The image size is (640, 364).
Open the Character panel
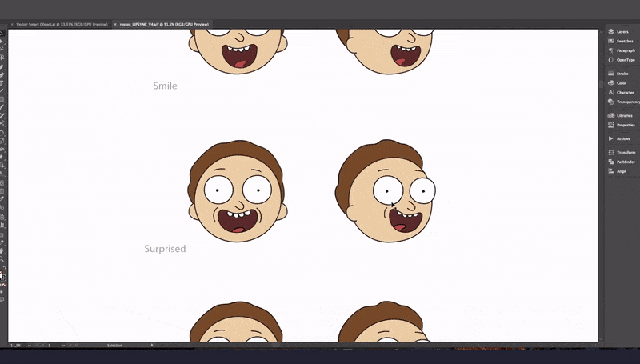(621, 92)
